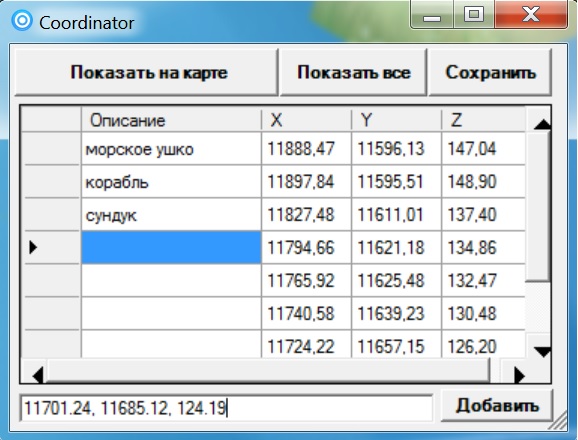This screenshot has height=440, width=578.
Task: Click the Сохранить button
Action: pyautogui.click(x=490, y=72)
